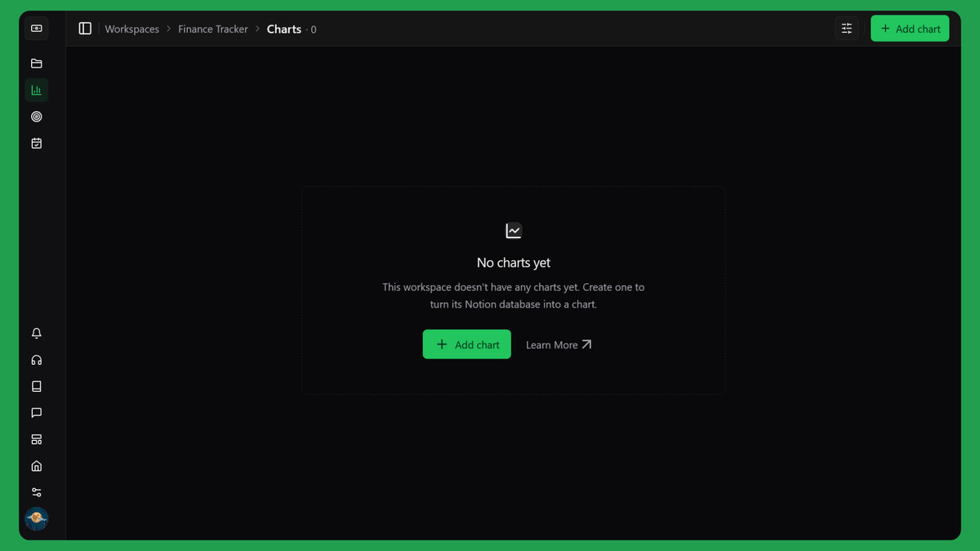The width and height of the screenshot is (980, 551).
Task: Open the templates layout icon
Action: pyautogui.click(x=37, y=439)
